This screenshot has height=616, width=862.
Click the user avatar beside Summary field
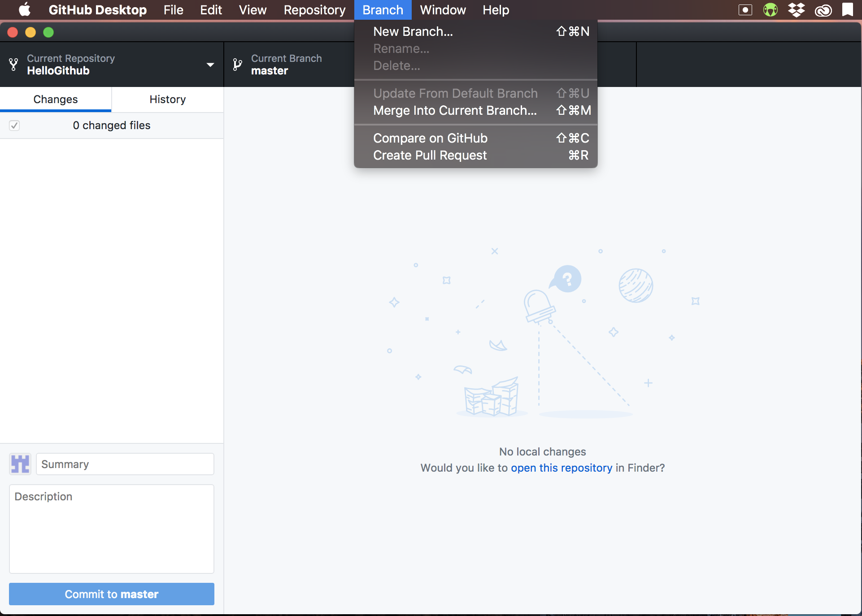pyautogui.click(x=20, y=464)
